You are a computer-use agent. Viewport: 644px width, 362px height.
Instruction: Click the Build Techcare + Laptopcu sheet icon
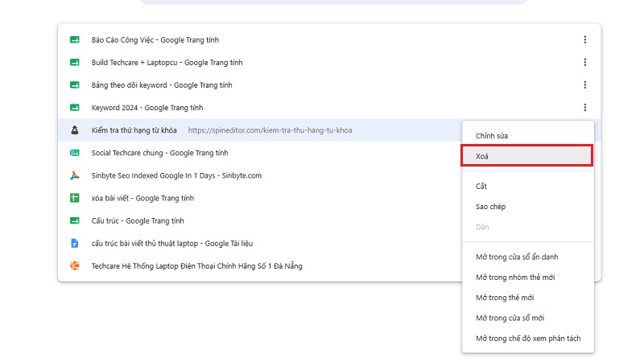click(74, 63)
